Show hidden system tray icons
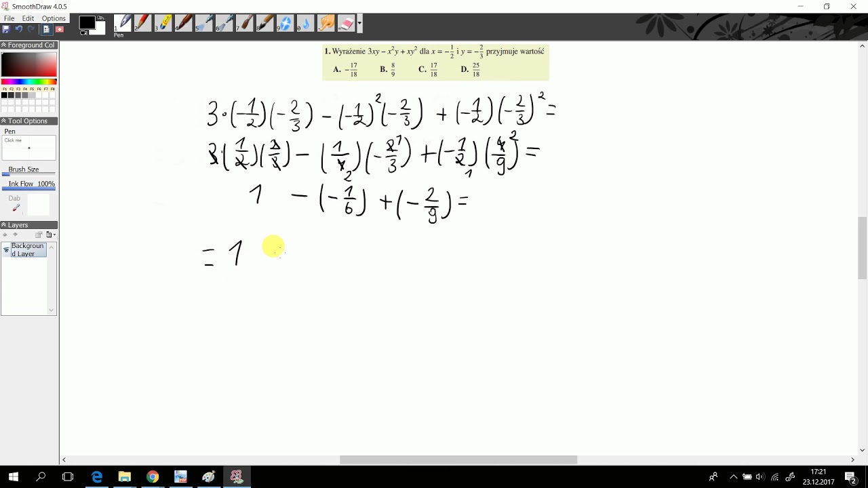 (733, 477)
